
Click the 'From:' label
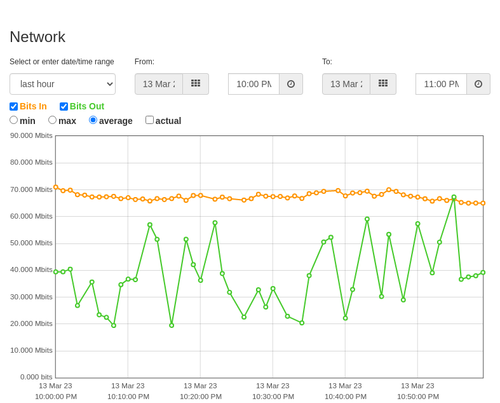(144, 62)
